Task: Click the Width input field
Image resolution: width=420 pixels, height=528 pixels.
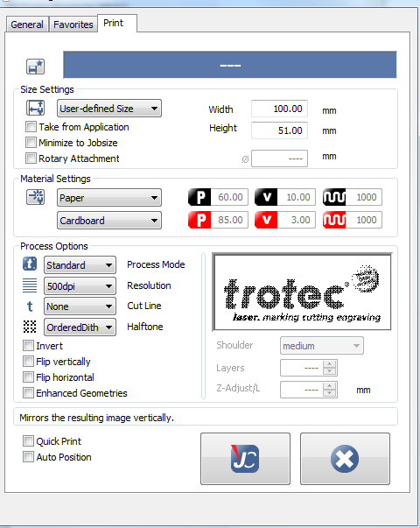Action: click(279, 109)
